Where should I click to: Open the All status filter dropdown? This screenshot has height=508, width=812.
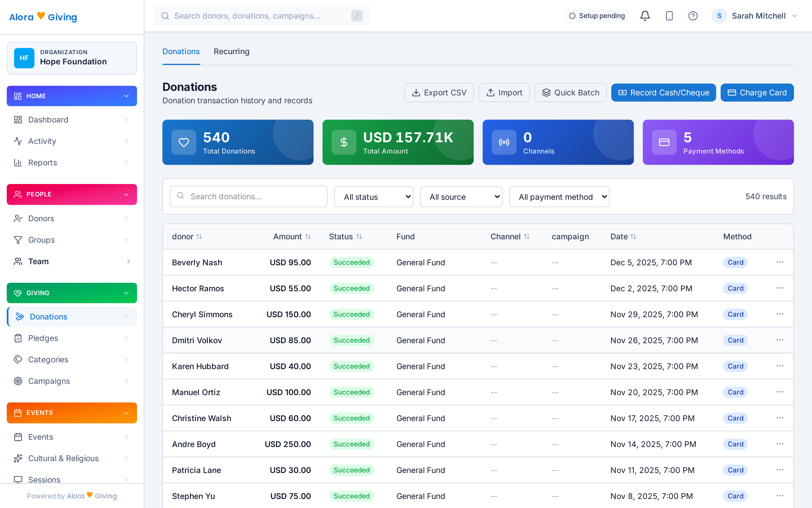tap(374, 196)
